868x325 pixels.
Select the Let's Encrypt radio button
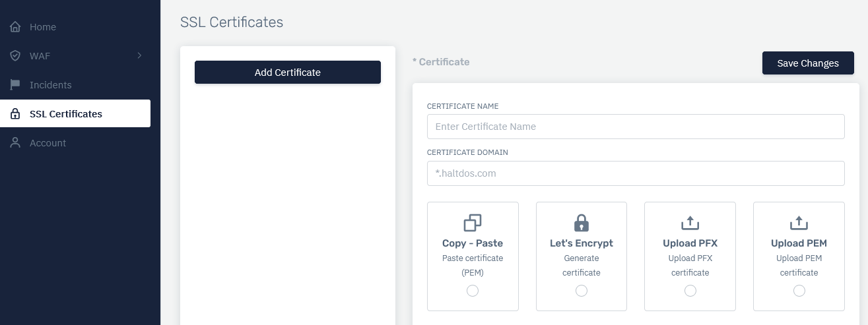click(x=581, y=291)
